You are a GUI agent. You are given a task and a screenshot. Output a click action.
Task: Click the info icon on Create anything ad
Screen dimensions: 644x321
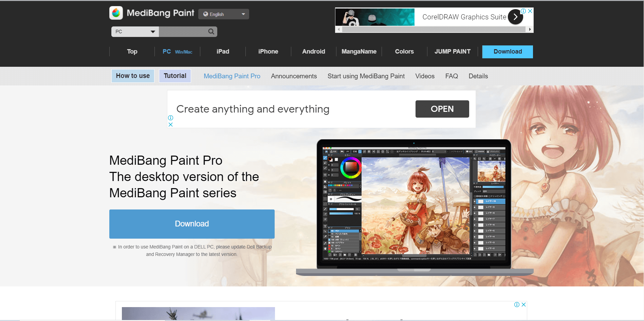point(170,118)
